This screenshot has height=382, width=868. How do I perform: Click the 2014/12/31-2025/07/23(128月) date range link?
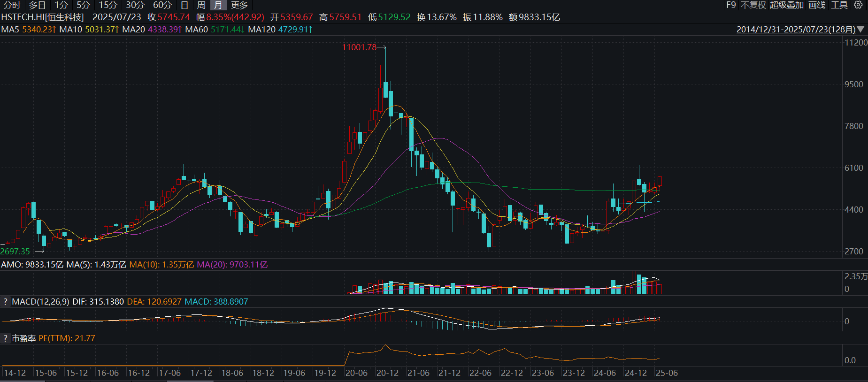(796, 29)
